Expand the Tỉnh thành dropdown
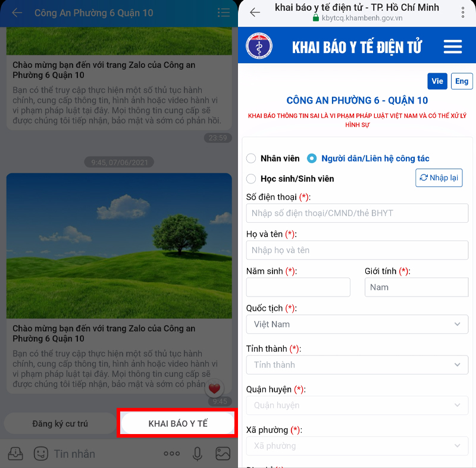476x468 pixels. click(358, 364)
